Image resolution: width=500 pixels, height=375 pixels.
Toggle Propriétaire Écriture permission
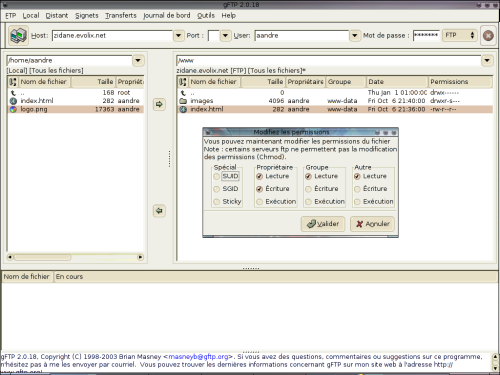click(x=259, y=189)
